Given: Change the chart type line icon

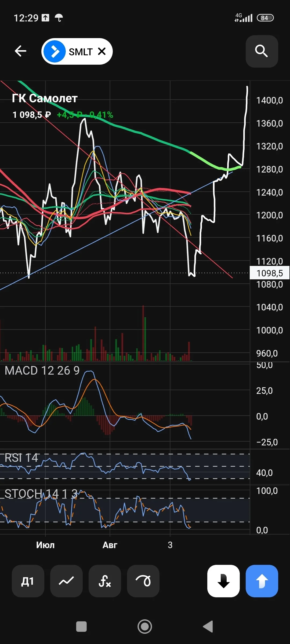Looking at the screenshot, I should click(x=66, y=581).
